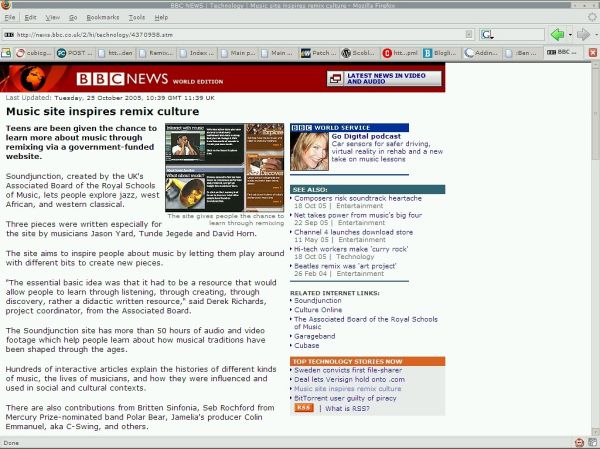Screen dimensions: 600x449
Task: Open Sweden convicts first file-sharer story
Action: tap(348, 370)
